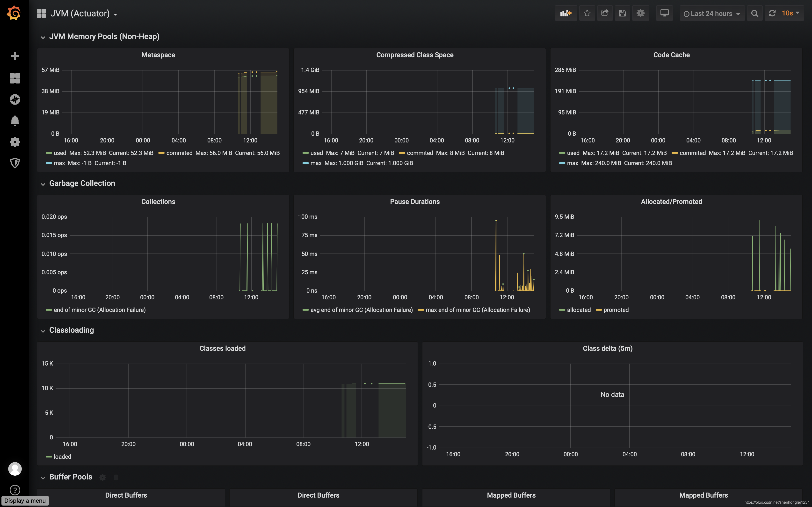812x507 pixels.
Task: Open the JVM (Actuator) dashboard picker
Action: click(80, 14)
